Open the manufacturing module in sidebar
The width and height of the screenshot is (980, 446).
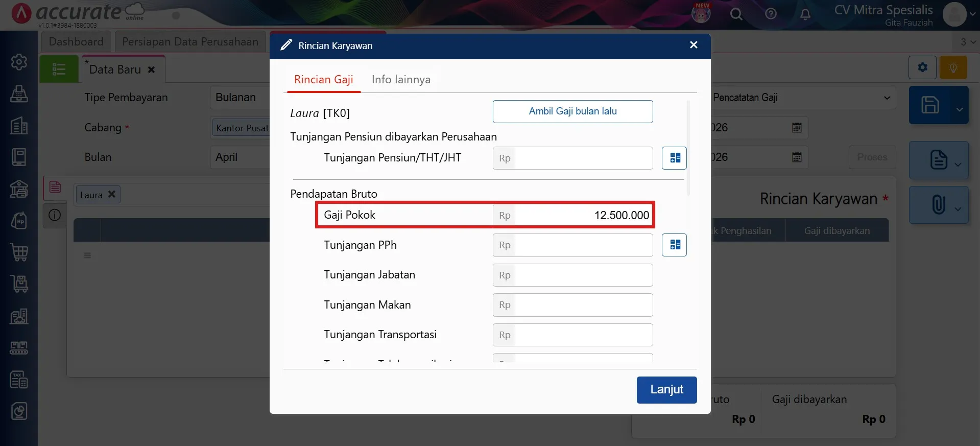point(19,348)
